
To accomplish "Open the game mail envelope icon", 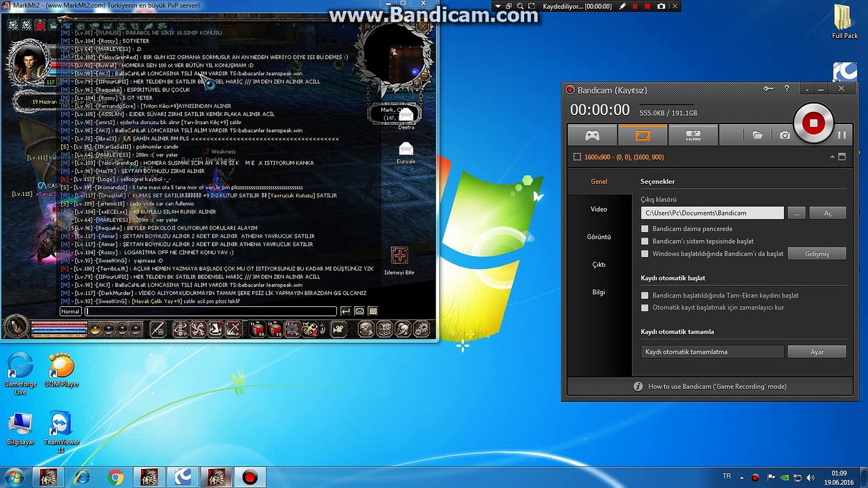I will 359,311.
